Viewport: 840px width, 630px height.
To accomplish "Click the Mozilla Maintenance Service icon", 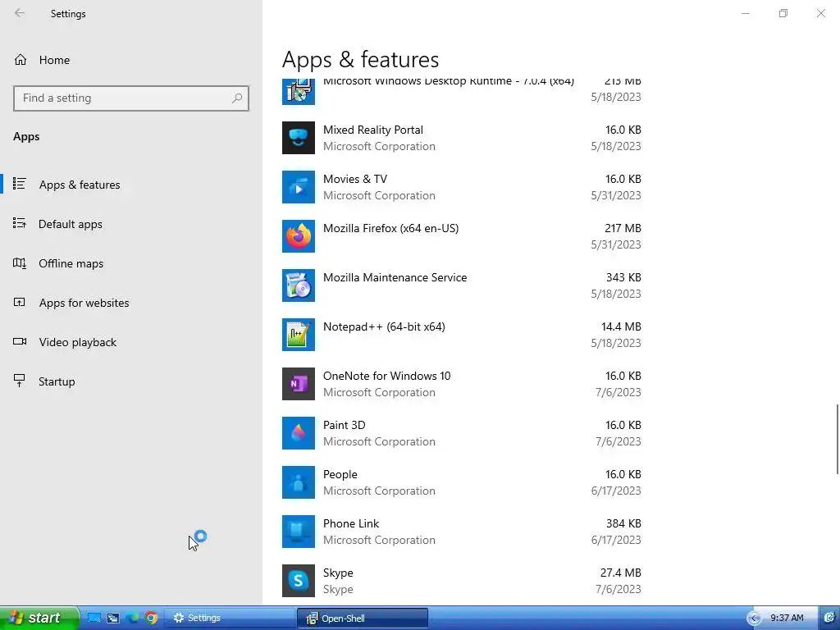I will tap(299, 285).
